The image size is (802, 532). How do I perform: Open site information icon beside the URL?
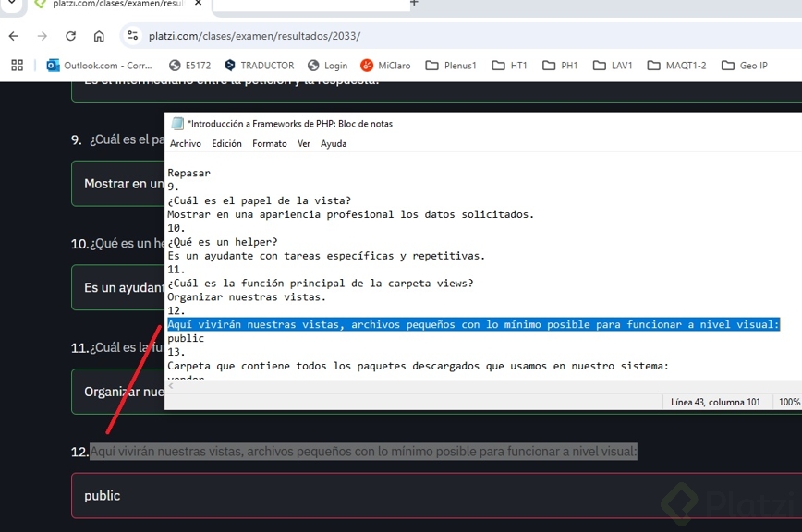pos(132,35)
